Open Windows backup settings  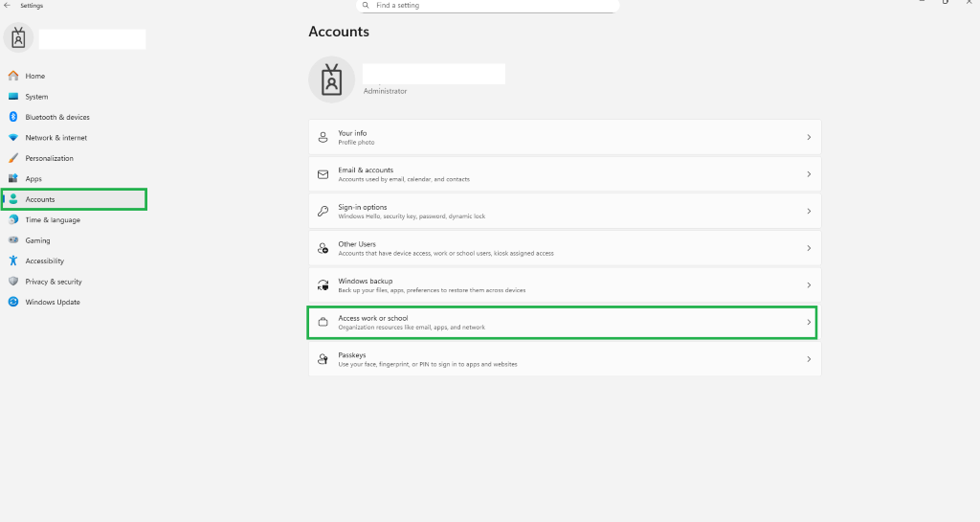click(x=565, y=285)
